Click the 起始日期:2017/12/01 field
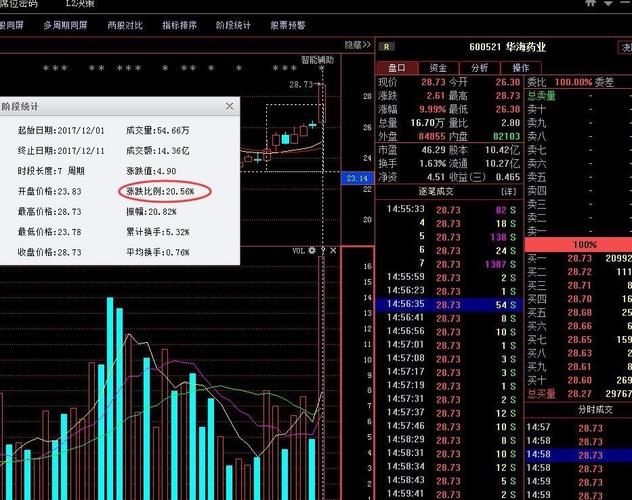This screenshot has height=500, width=632. click(61, 131)
